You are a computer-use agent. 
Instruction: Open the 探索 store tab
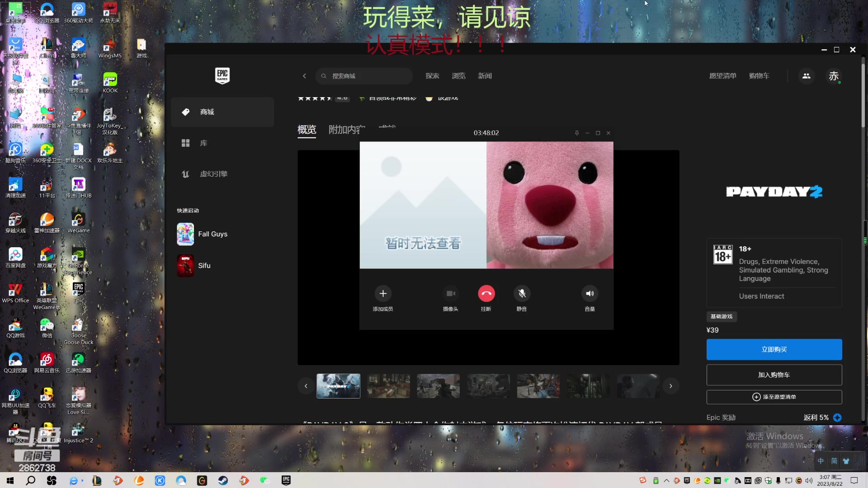point(432,76)
